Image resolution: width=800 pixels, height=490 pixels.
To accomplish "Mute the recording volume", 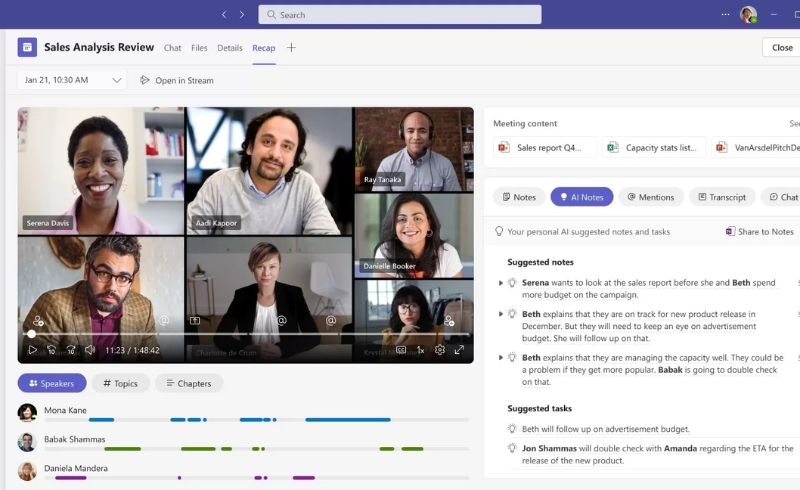I will [x=90, y=350].
